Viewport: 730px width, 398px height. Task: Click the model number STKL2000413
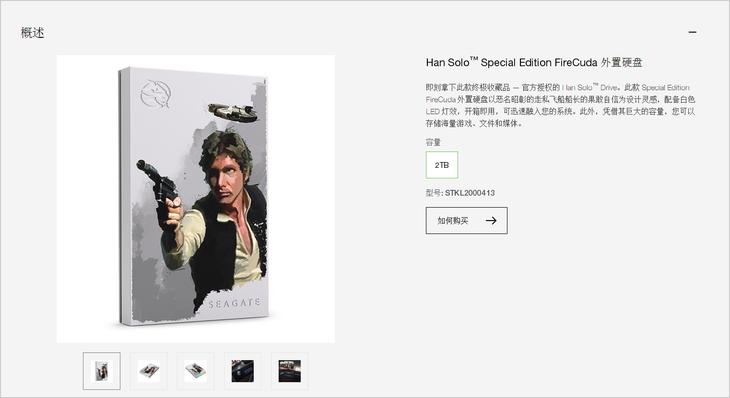tap(470, 193)
